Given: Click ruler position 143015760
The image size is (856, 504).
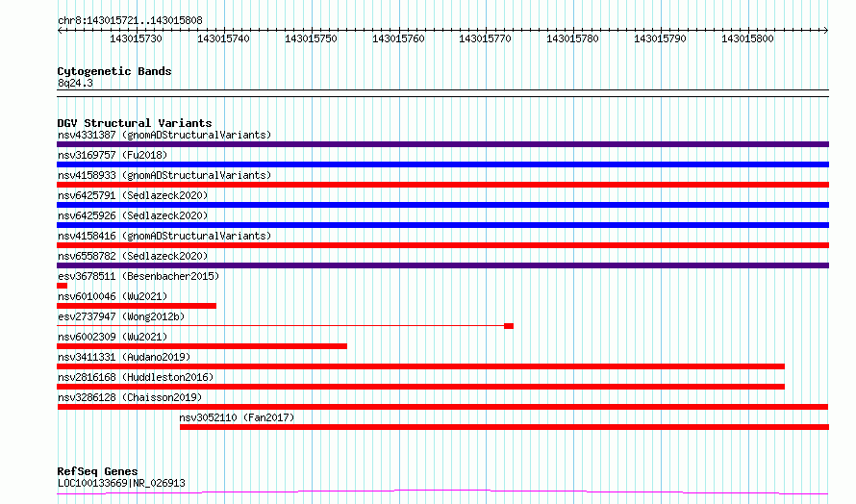Looking at the screenshot, I should (x=398, y=38).
